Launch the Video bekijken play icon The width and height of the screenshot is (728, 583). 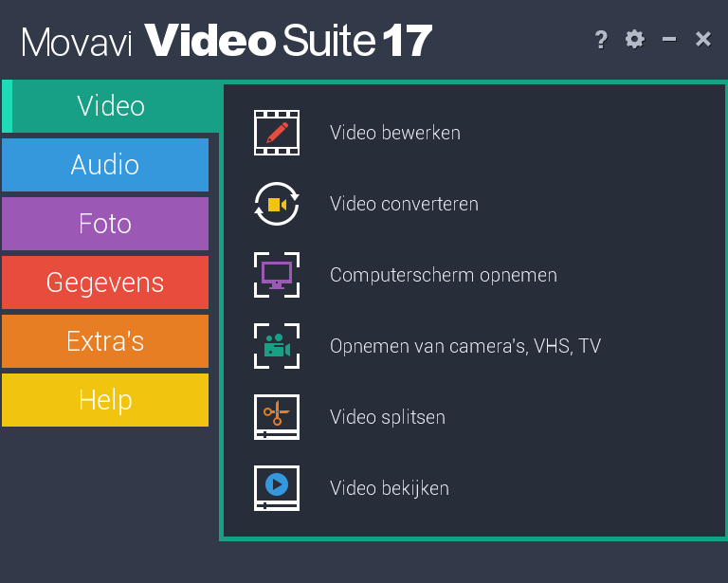click(x=276, y=488)
